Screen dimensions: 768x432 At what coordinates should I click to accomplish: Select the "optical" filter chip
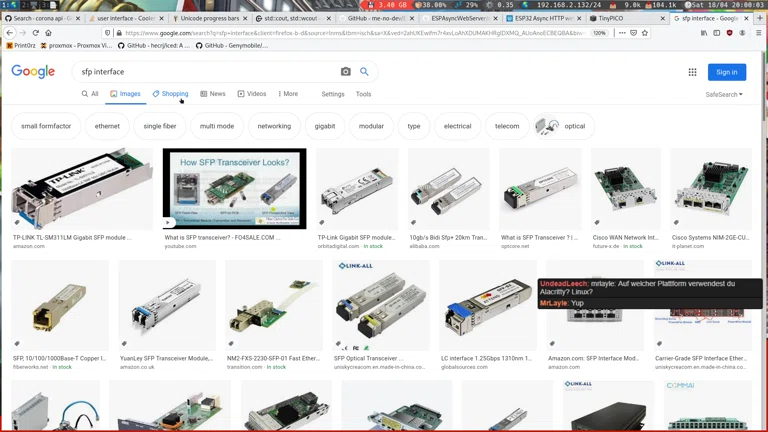[564, 126]
